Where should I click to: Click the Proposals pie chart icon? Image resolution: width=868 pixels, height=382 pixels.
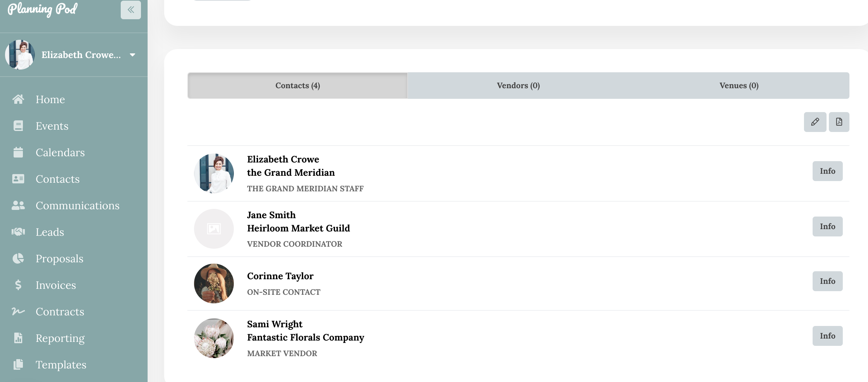tap(18, 258)
